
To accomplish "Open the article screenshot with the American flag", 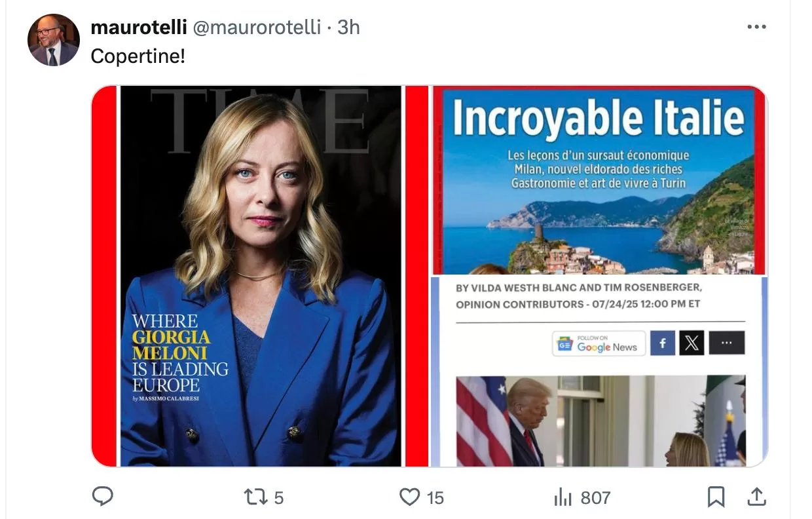I will (599, 421).
